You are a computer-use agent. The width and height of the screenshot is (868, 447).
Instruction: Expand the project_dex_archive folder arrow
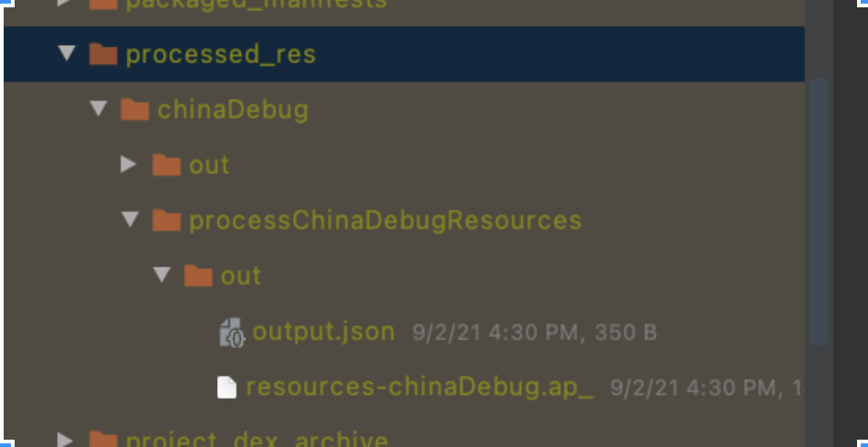coord(66,440)
